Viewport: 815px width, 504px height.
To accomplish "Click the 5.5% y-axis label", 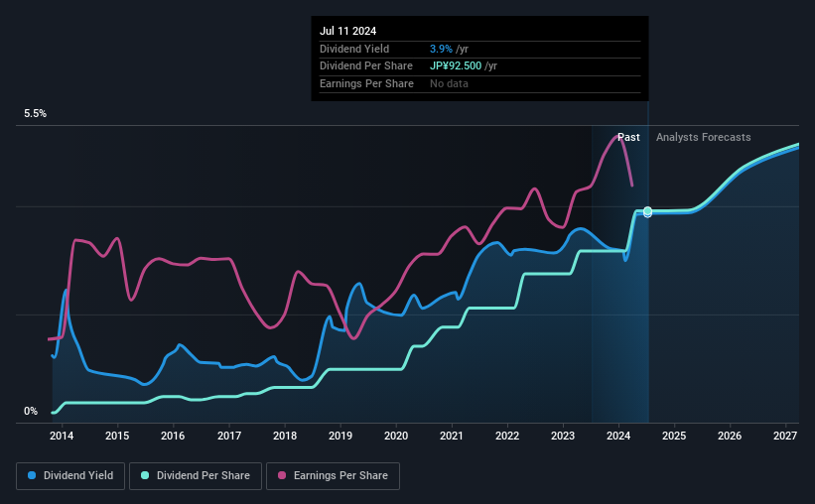I will [35, 113].
